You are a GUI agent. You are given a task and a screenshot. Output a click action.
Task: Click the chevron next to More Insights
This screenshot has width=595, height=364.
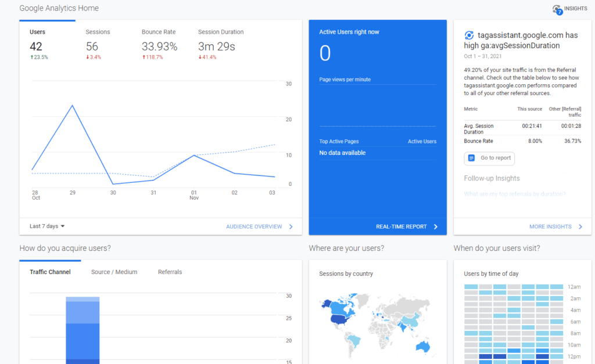click(580, 227)
